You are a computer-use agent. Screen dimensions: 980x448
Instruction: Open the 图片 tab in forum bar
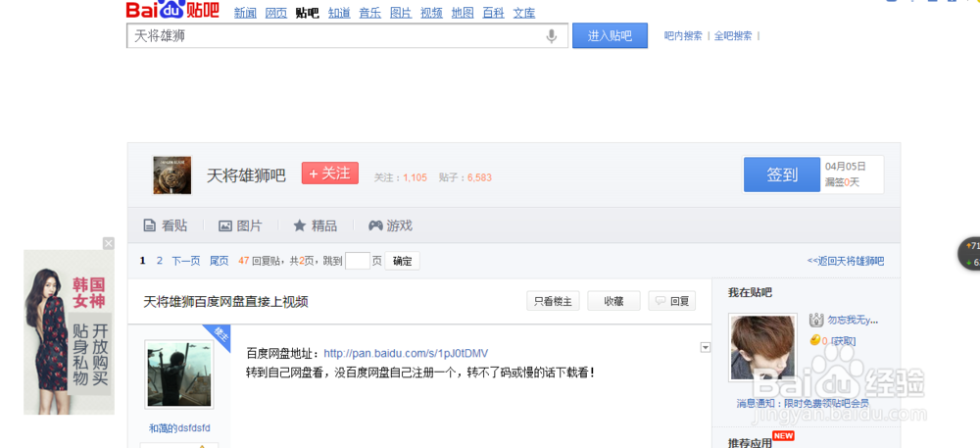click(241, 225)
